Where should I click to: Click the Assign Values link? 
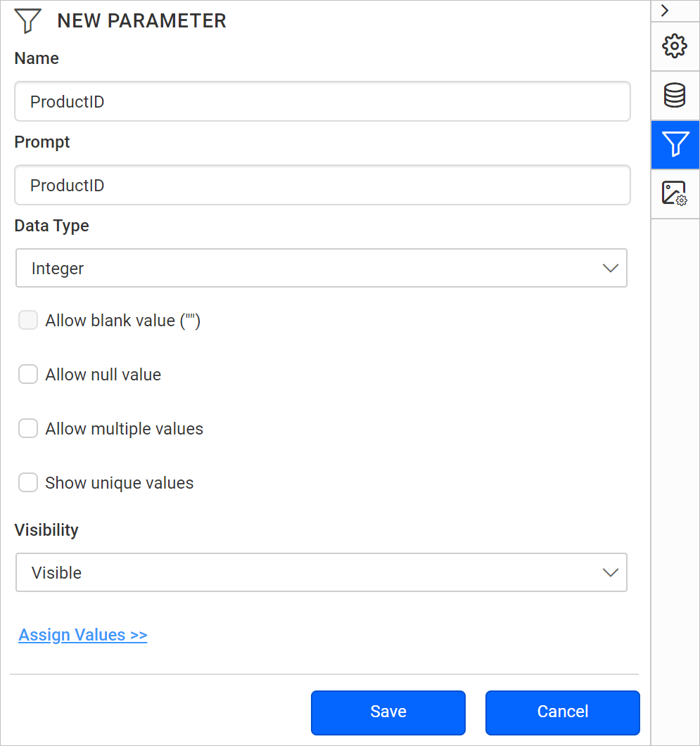click(82, 634)
